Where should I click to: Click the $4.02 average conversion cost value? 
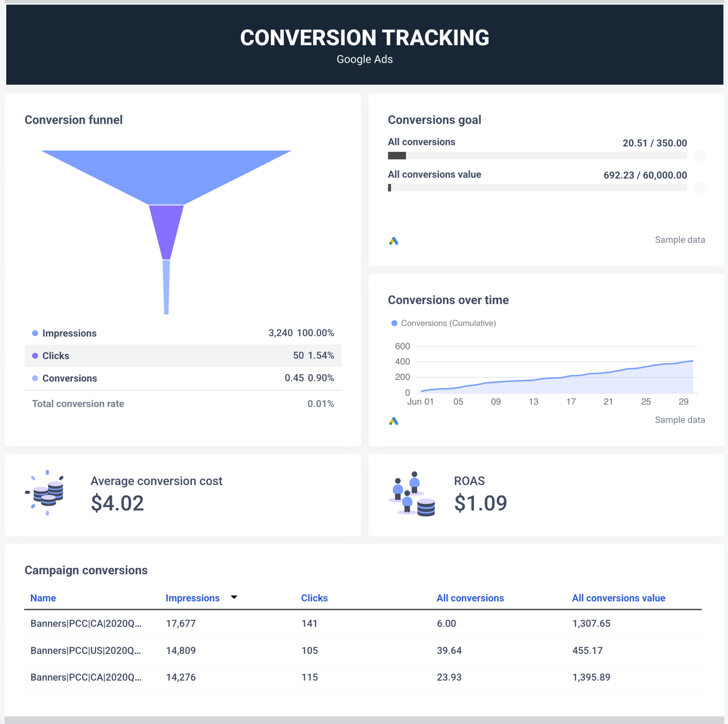(x=117, y=503)
